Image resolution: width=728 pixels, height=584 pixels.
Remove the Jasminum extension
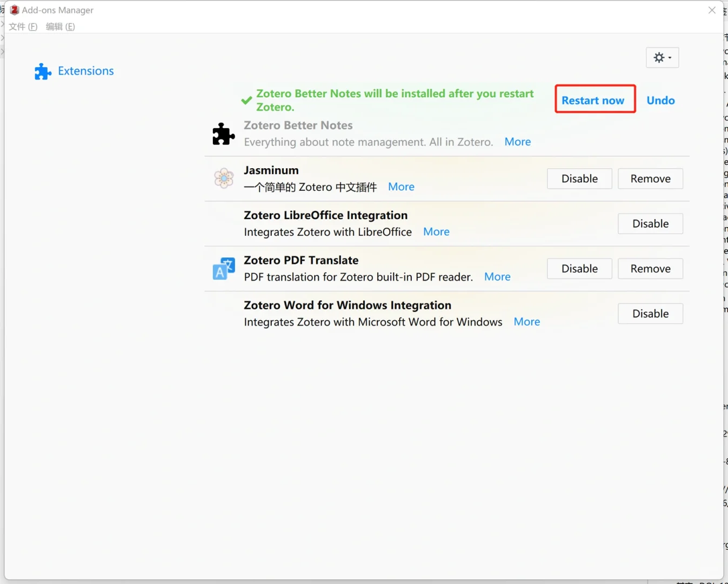[651, 179]
